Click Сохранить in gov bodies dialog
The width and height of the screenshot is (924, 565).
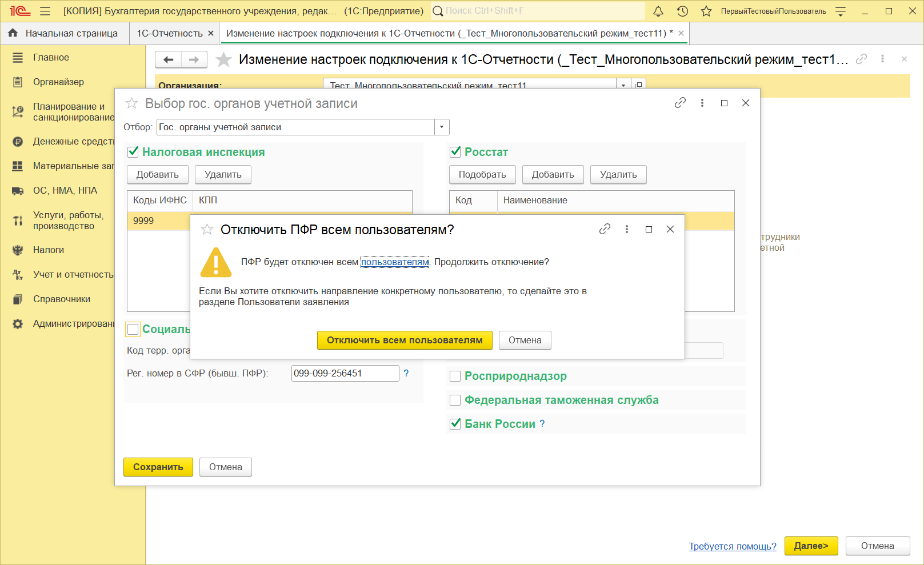point(158,467)
